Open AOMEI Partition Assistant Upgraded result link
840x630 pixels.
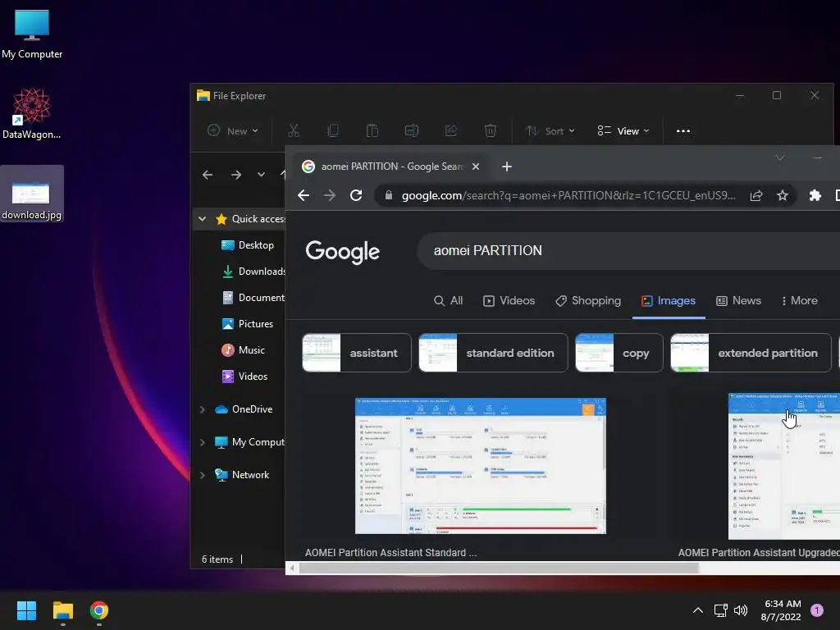coord(759,552)
